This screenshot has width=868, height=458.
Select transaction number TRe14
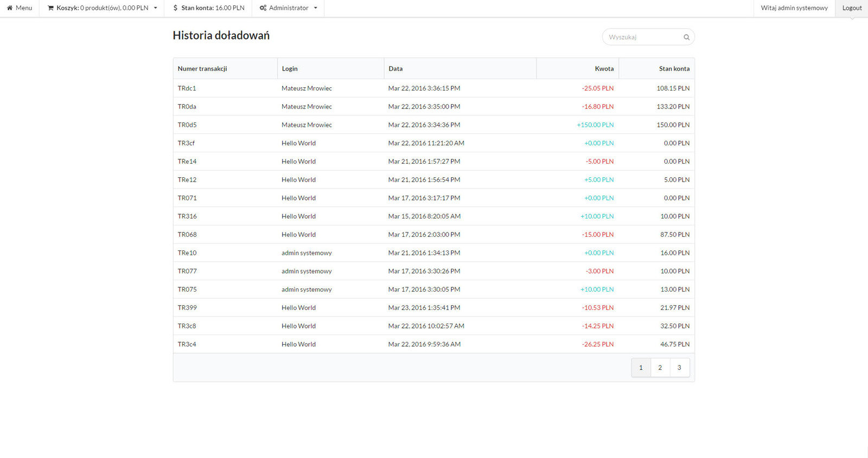point(187,162)
